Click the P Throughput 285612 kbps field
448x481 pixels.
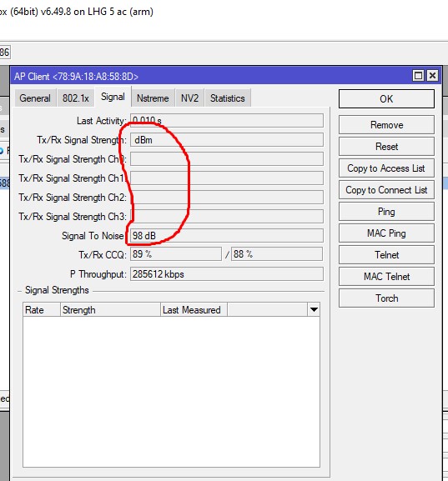pos(227,274)
